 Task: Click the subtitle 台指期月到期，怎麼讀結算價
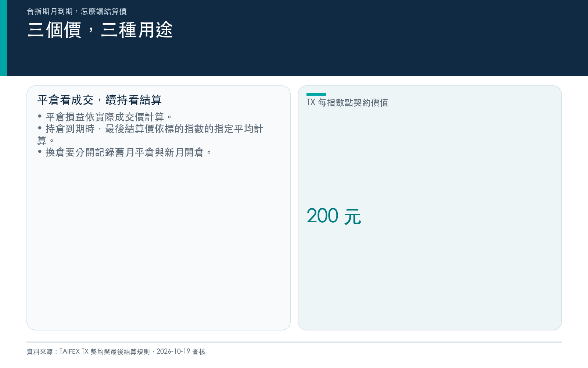(x=77, y=11)
